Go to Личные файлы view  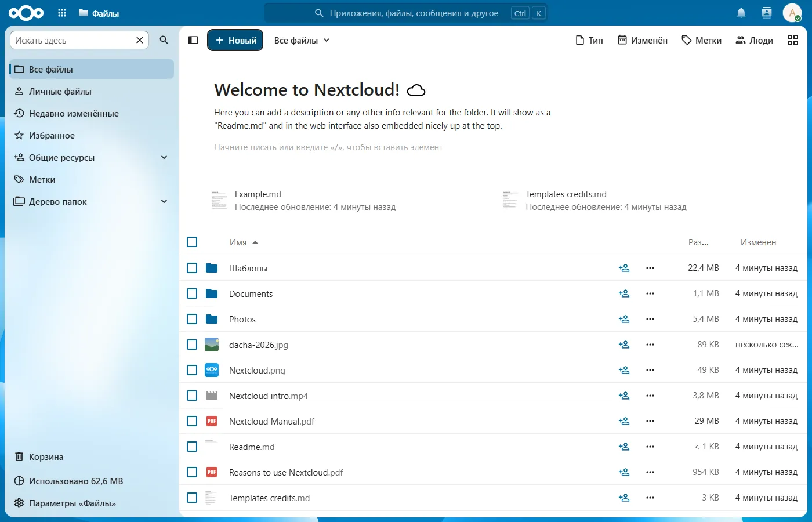[92, 91]
